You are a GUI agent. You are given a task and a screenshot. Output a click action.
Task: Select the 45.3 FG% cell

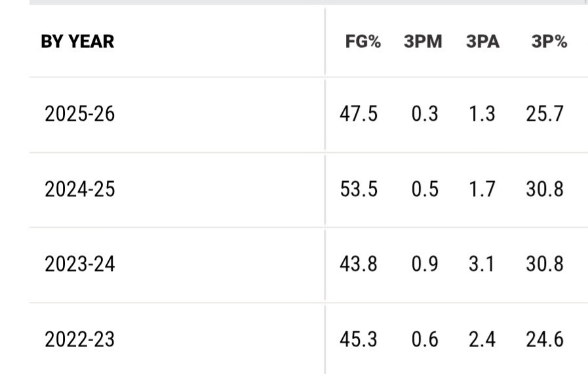click(359, 340)
